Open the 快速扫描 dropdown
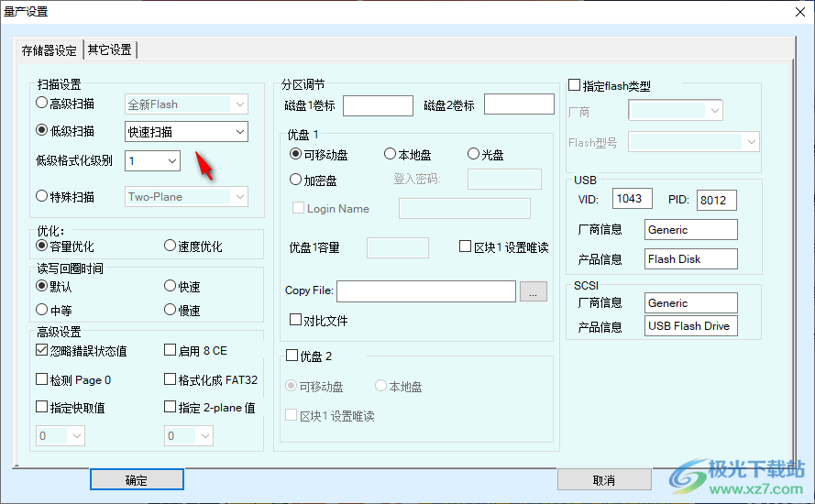The image size is (815, 504). click(186, 132)
